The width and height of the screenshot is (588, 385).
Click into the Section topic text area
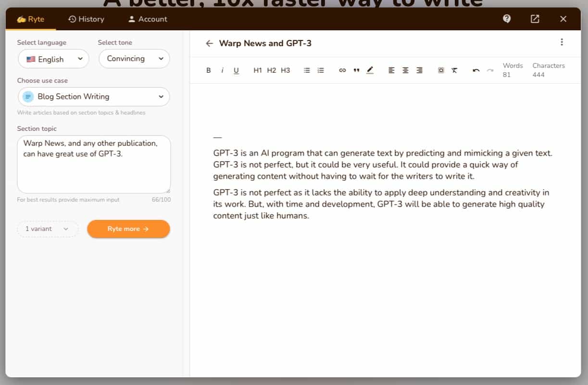coord(94,165)
